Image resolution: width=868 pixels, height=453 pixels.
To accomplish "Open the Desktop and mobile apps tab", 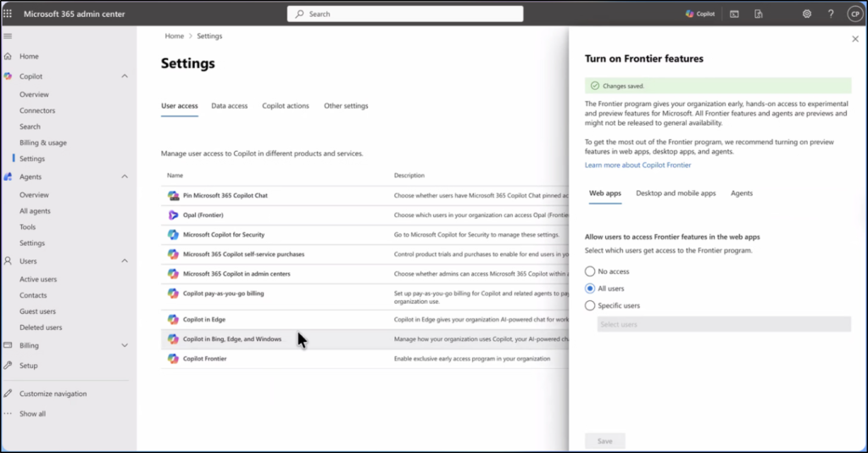I will click(x=676, y=193).
